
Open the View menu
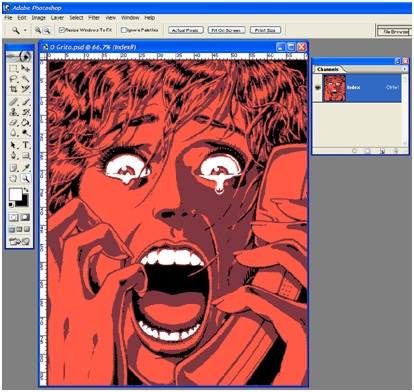pyautogui.click(x=111, y=18)
